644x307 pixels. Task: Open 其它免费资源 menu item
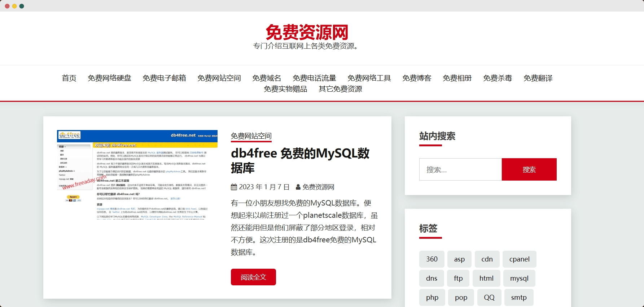tap(340, 89)
